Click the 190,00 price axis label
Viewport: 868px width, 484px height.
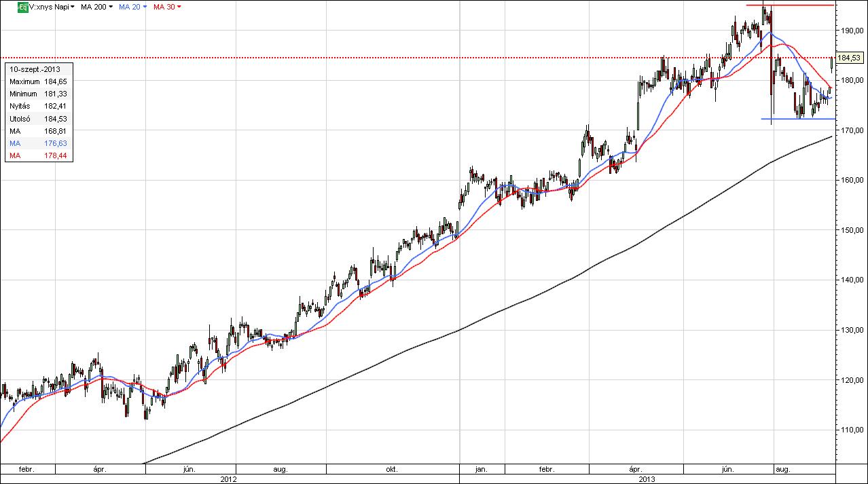click(x=852, y=30)
